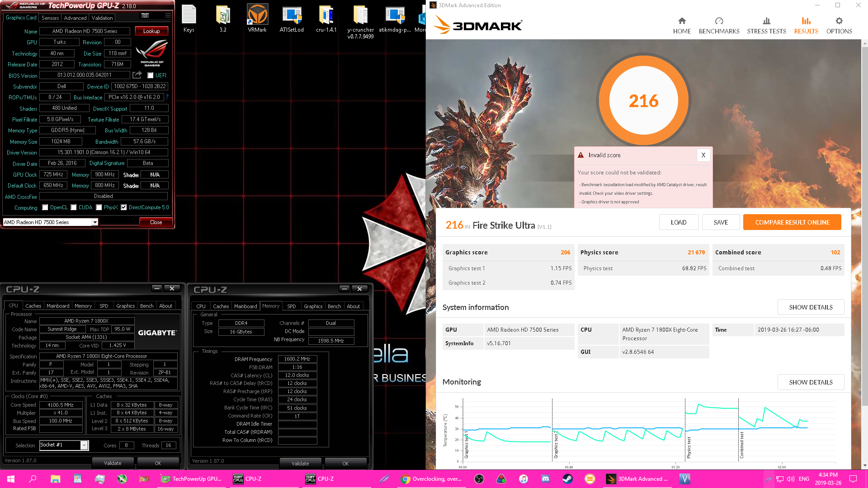Switch to GPU-Z Validation tab
This screenshot has width=868, height=488.
click(x=102, y=18)
